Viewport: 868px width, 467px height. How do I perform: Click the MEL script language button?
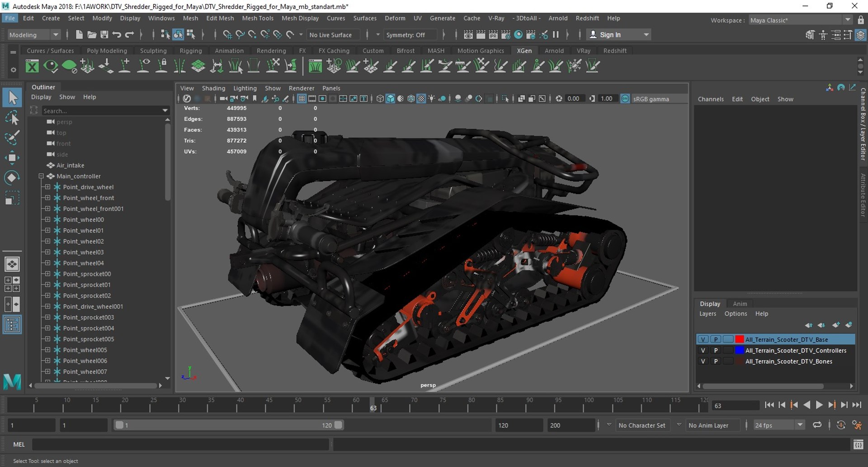pos(19,444)
